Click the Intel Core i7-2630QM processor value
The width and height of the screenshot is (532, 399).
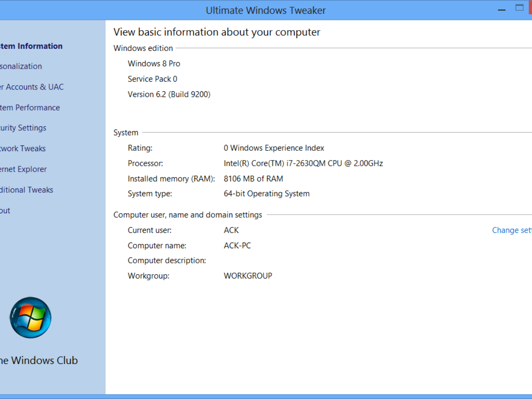click(303, 164)
